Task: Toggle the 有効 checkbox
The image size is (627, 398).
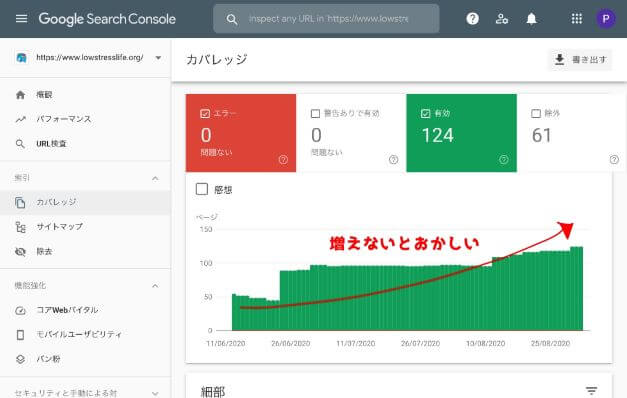Action: click(426, 114)
